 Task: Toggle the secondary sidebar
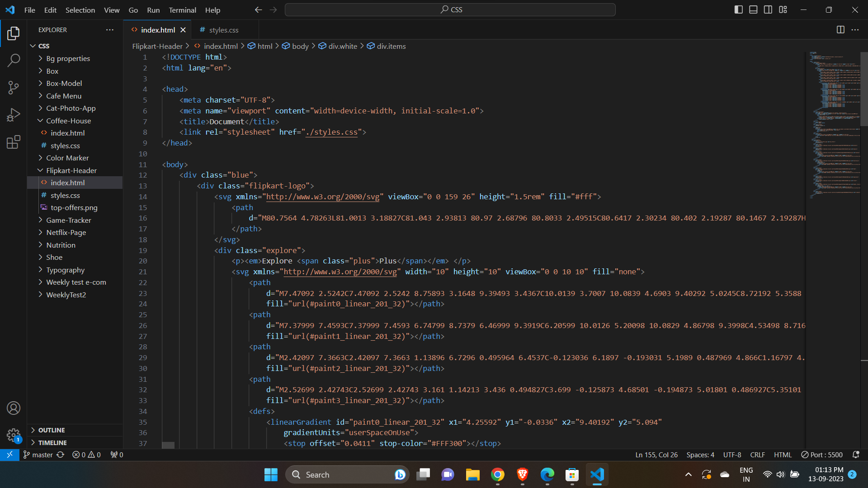pos(768,9)
